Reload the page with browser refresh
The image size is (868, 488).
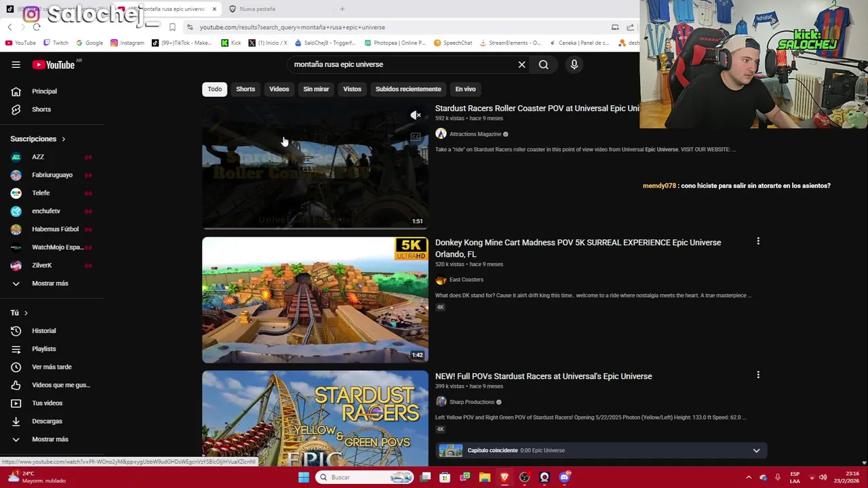[37, 27]
